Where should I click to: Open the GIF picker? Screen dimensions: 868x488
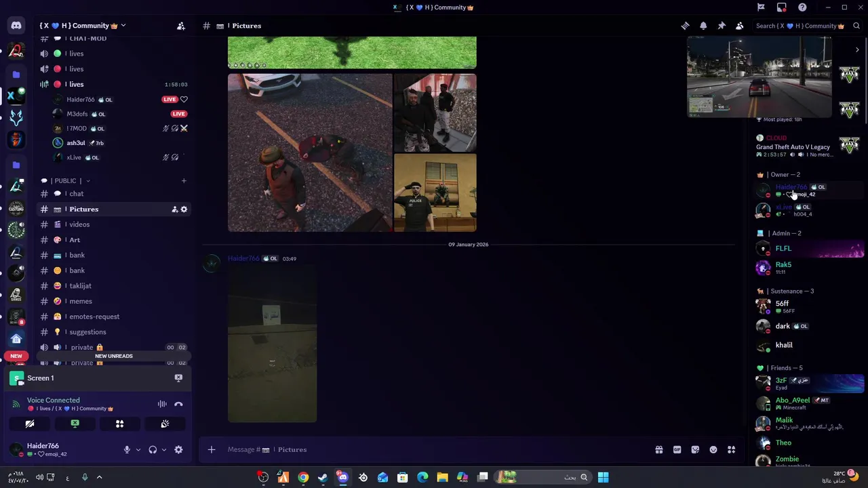point(677,449)
